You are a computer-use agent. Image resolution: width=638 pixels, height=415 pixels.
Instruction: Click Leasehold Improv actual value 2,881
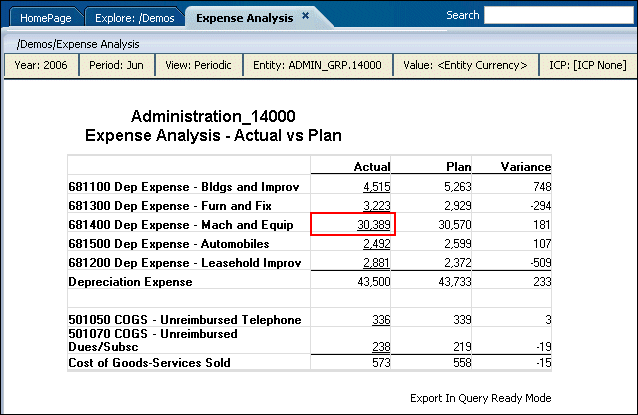tap(376, 263)
